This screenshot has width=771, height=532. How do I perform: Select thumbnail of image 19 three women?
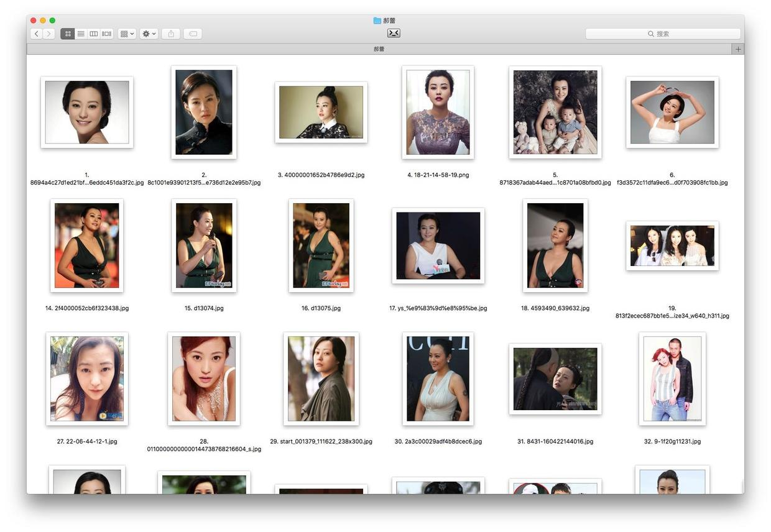pos(672,245)
